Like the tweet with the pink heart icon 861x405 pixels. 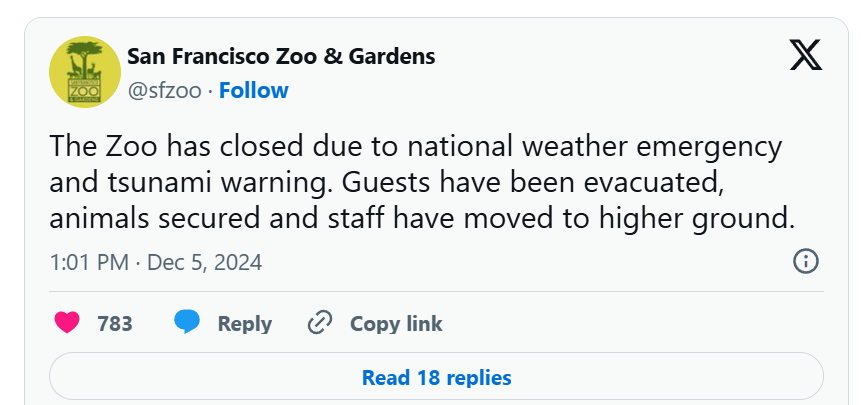67,323
